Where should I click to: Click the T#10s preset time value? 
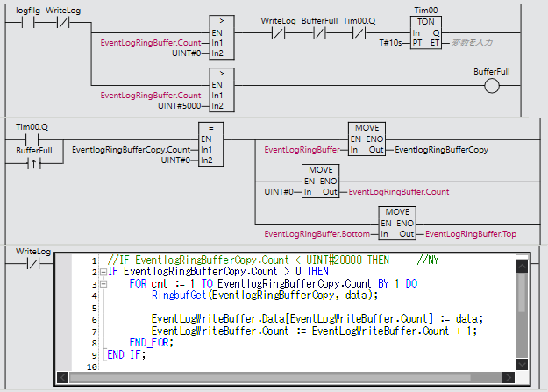(x=392, y=41)
